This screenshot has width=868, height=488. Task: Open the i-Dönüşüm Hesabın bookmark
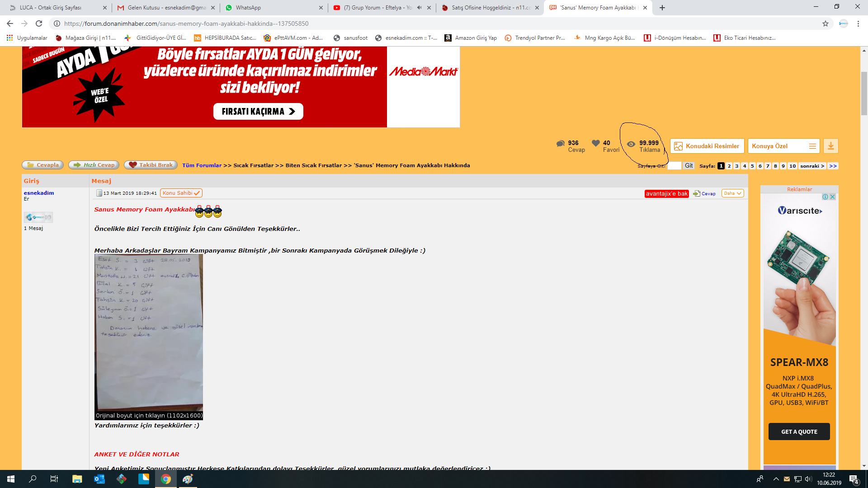click(675, 38)
